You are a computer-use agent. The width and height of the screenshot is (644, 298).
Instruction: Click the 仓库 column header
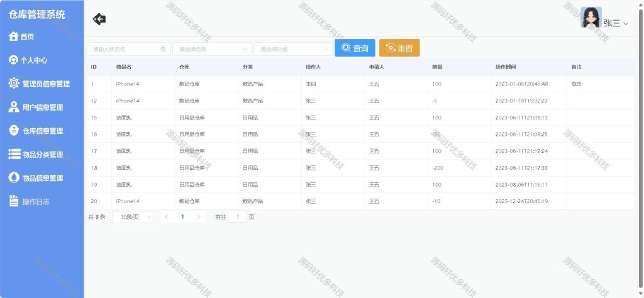tap(184, 67)
